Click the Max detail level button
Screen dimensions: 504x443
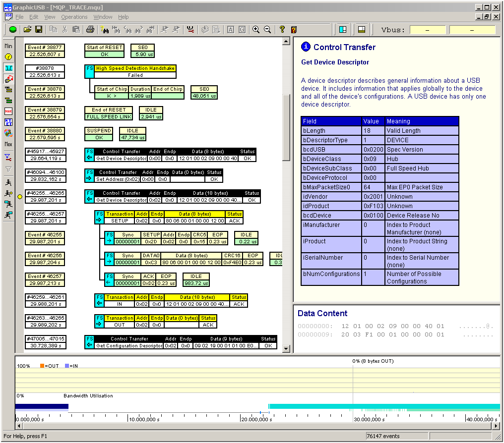pyautogui.click(x=8, y=144)
